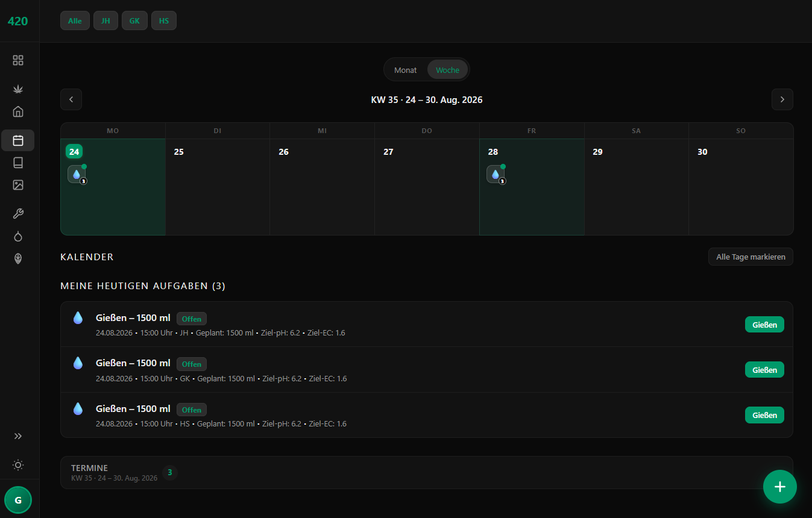Open the cannabis leaf plants icon
The image size is (812, 518).
click(x=18, y=89)
